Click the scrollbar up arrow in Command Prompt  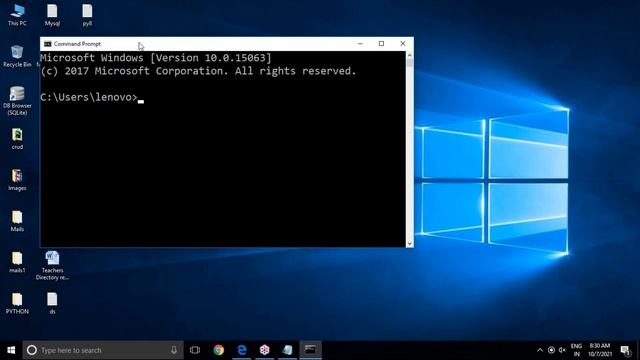(x=409, y=55)
